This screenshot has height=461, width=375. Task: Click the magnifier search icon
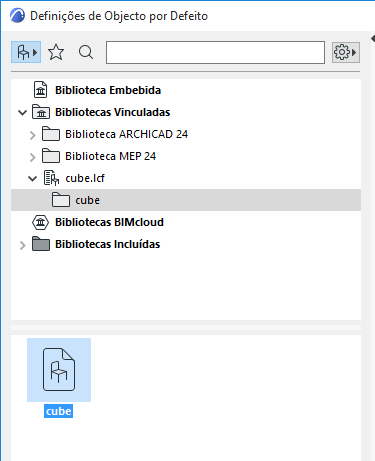(x=86, y=52)
